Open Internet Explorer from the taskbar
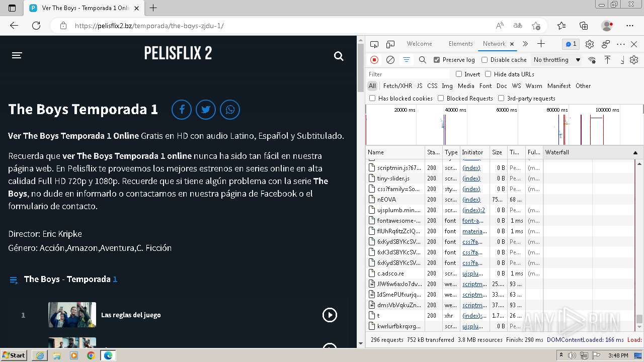Viewport: 644px width, 362px height. [x=40, y=355]
